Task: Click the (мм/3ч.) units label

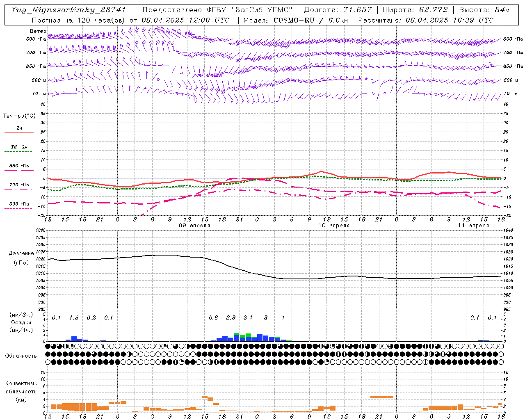Action: (21, 315)
